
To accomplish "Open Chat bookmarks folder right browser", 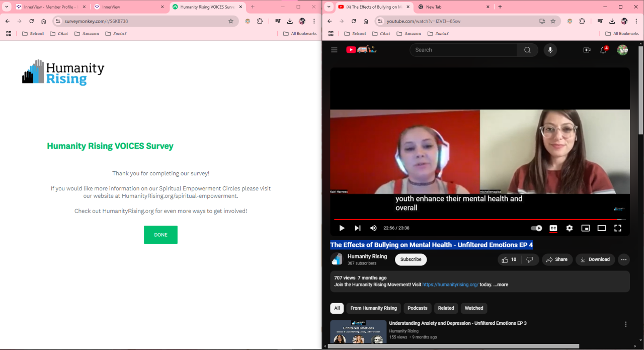I will click(x=381, y=34).
